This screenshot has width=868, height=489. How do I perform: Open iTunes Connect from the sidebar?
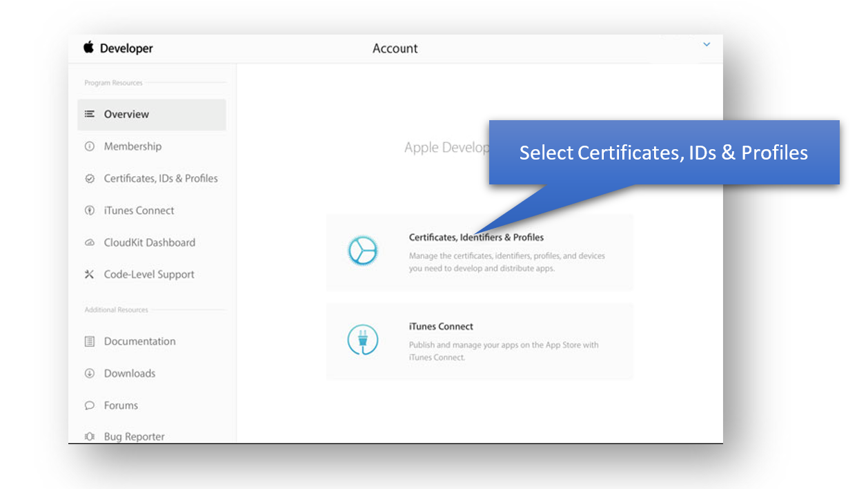(139, 211)
